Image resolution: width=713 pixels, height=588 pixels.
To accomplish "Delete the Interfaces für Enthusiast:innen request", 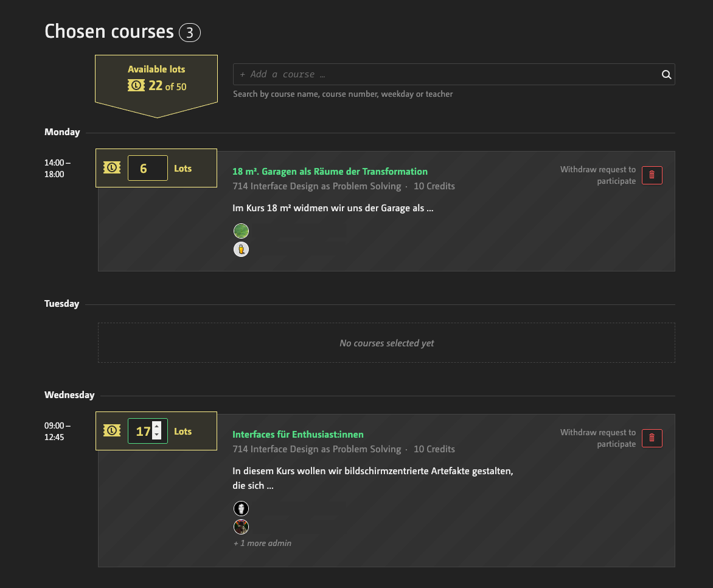I will pos(652,438).
